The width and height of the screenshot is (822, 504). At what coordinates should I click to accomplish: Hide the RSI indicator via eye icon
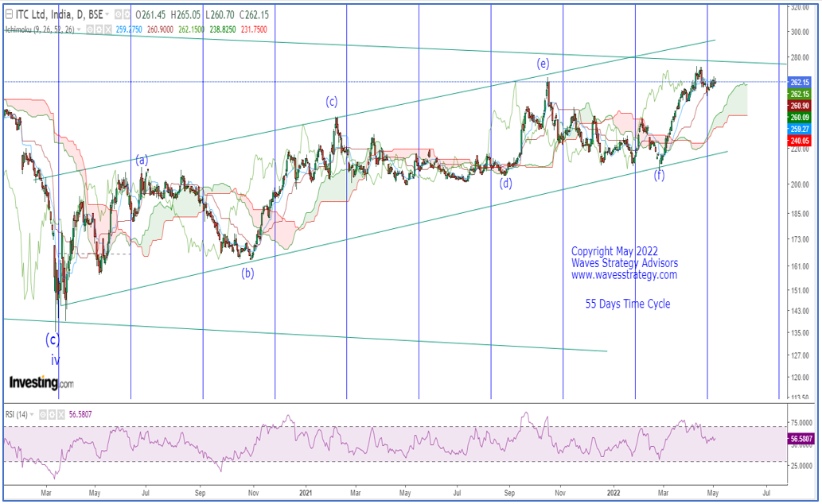click(x=43, y=414)
